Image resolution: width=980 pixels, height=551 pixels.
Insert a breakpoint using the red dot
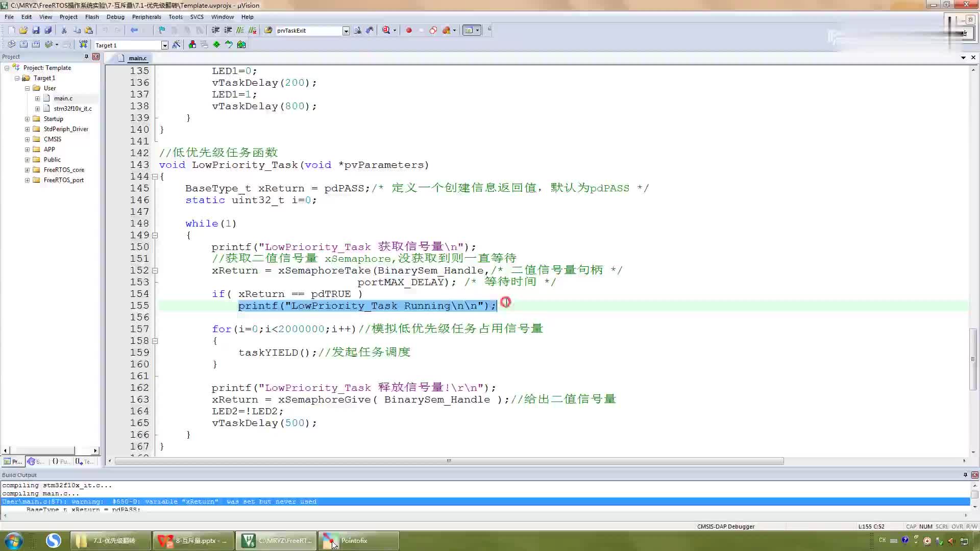coord(409,30)
